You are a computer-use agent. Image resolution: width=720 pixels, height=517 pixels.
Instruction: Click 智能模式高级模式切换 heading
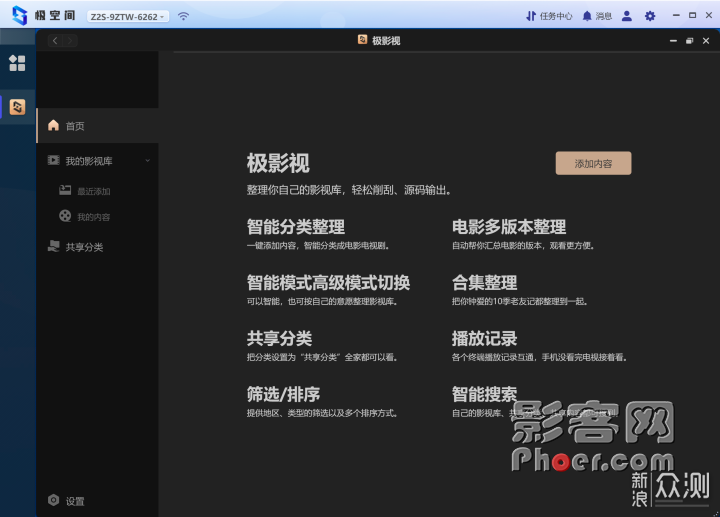pos(328,282)
